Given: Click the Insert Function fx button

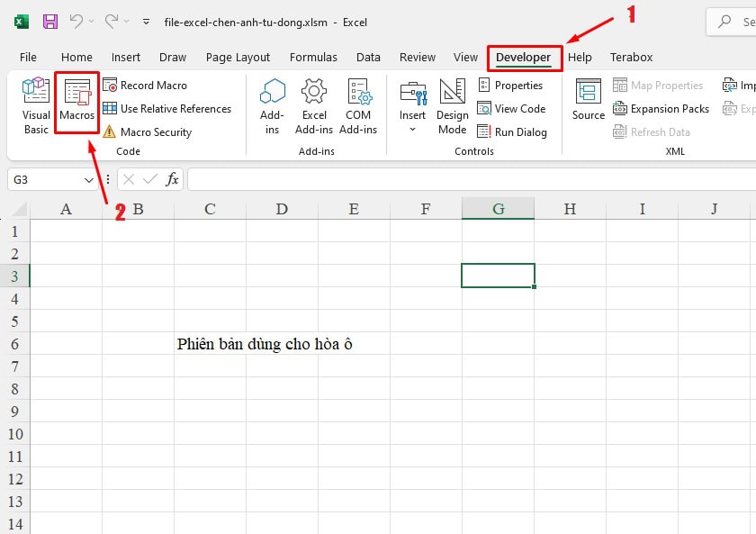Looking at the screenshot, I should [x=172, y=180].
